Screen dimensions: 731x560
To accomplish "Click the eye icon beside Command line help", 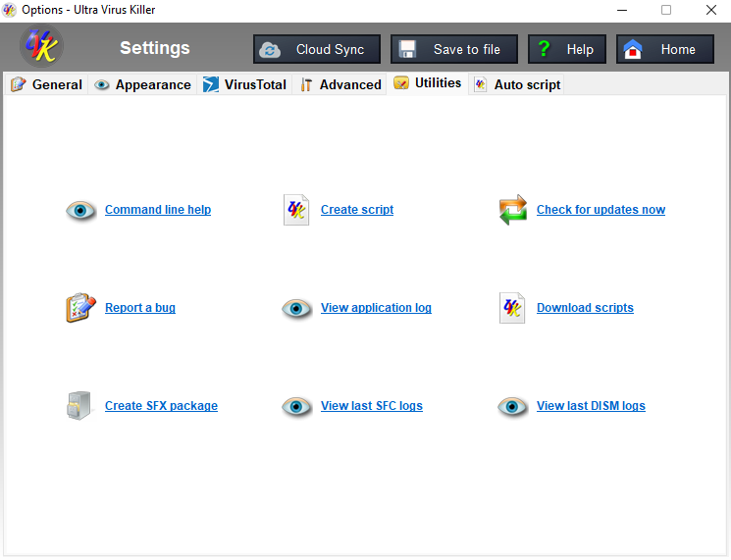I will click(80, 211).
